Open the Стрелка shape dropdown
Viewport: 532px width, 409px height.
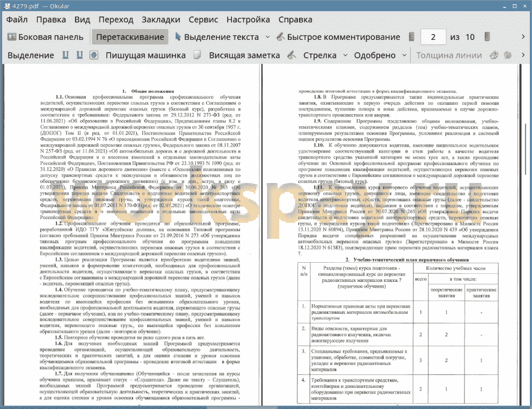click(345, 55)
